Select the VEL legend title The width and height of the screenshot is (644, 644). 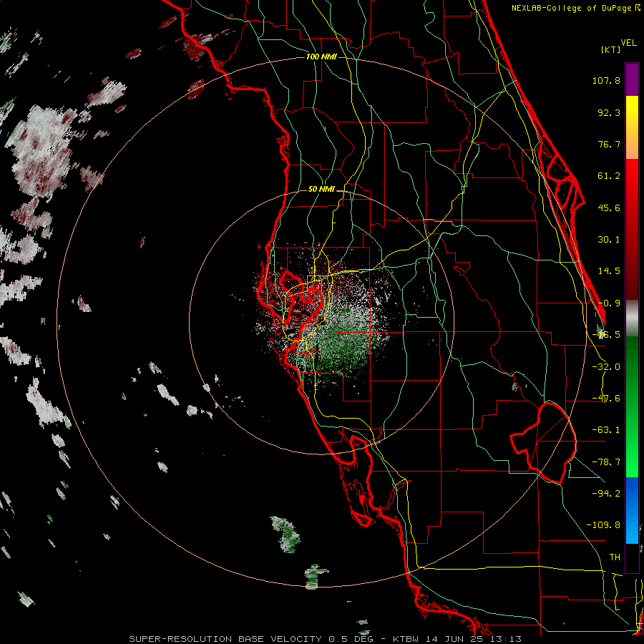click(628, 43)
